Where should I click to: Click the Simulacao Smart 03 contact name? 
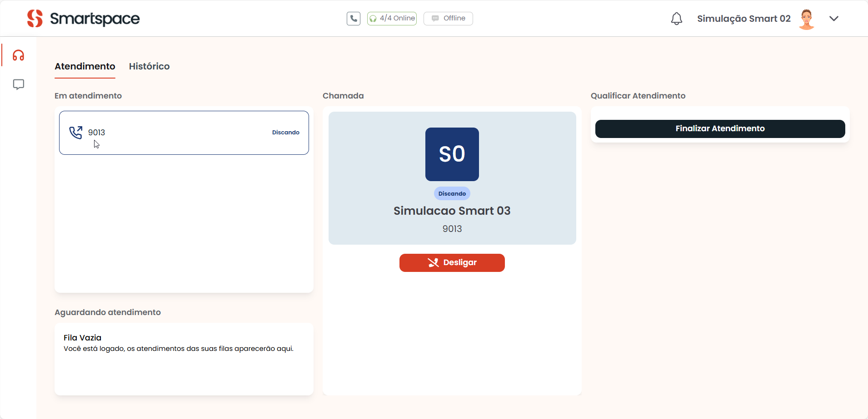(x=452, y=211)
